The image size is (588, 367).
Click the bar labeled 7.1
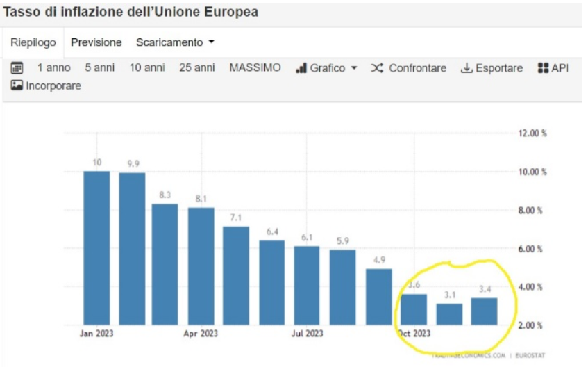pos(236,275)
